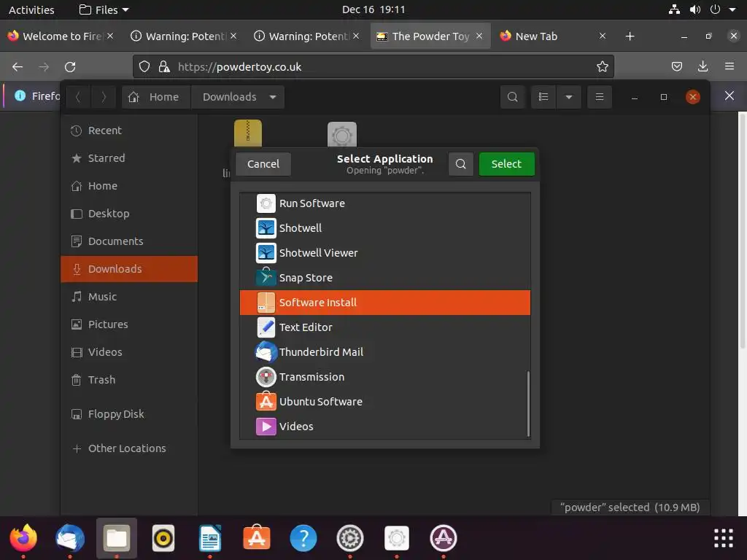Launch Thunderbird from the dock
The height and width of the screenshot is (560, 747).
pyautogui.click(x=70, y=538)
